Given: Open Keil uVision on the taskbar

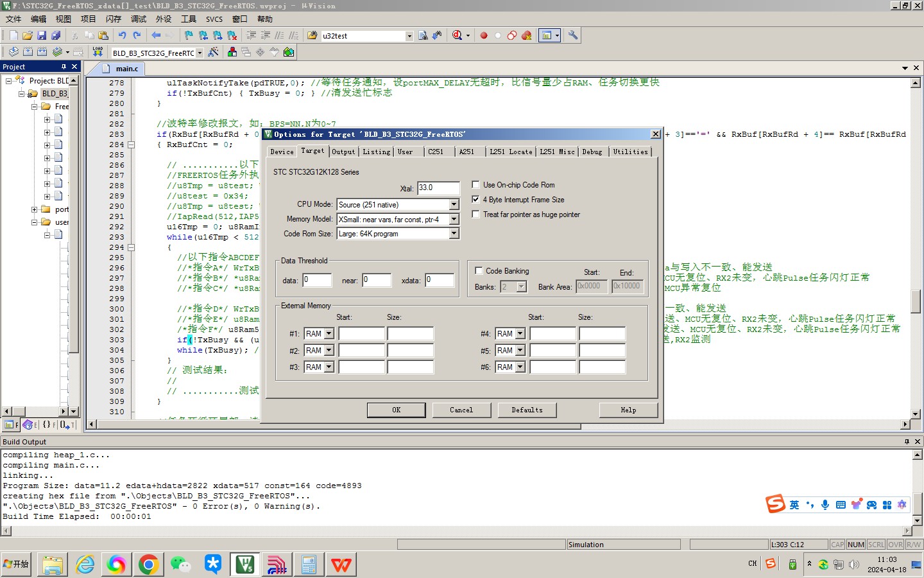Looking at the screenshot, I should [x=244, y=565].
